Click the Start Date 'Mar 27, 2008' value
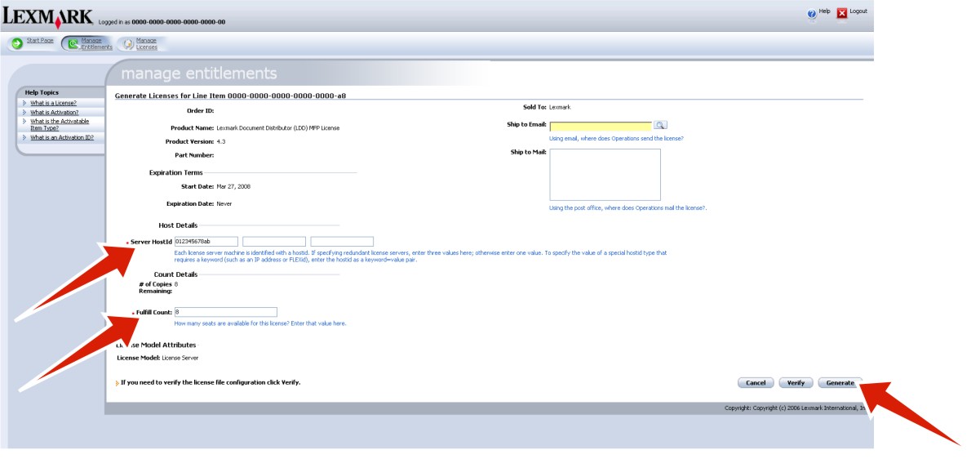 tap(233, 186)
